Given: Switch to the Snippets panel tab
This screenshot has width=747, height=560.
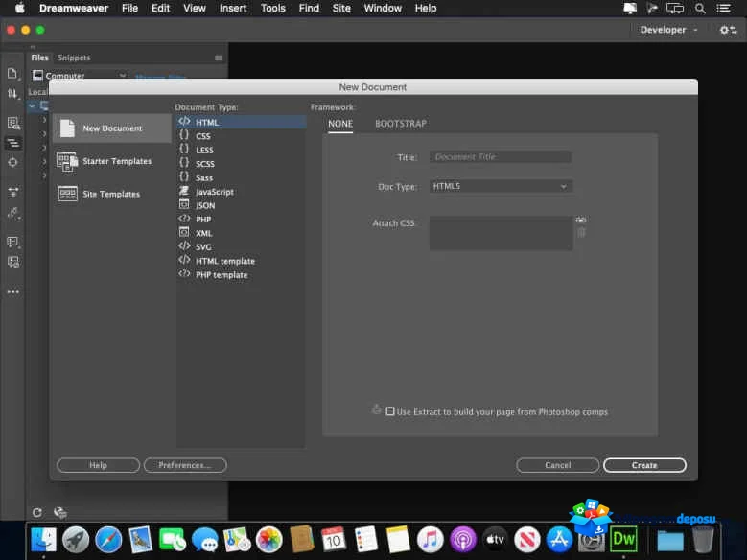Looking at the screenshot, I should 74,58.
